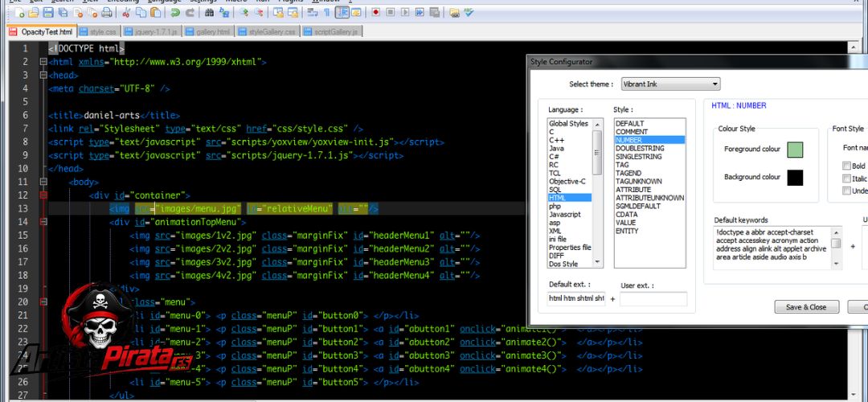The width and height of the screenshot is (868, 402).
Task: Select TAG in the Style list
Action: 622,165
